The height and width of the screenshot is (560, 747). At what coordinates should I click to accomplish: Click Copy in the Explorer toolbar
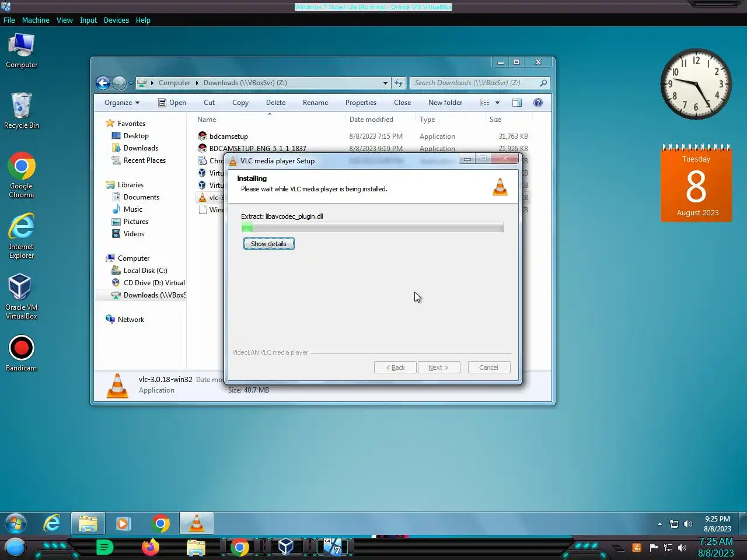[x=240, y=103]
